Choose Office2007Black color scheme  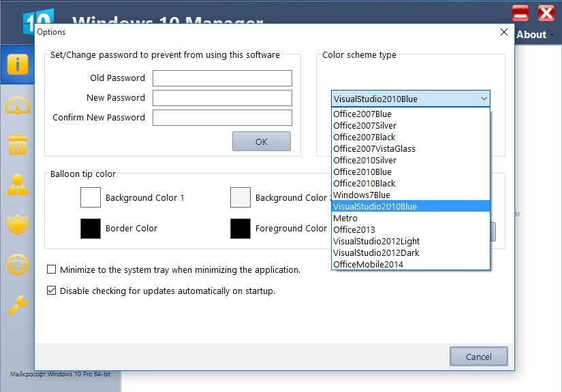tap(411, 137)
